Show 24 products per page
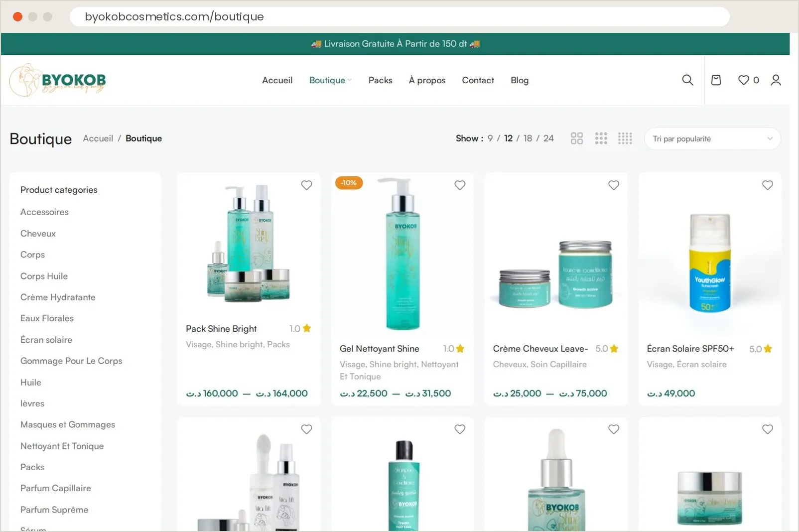The width and height of the screenshot is (799, 532). tap(548, 138)
